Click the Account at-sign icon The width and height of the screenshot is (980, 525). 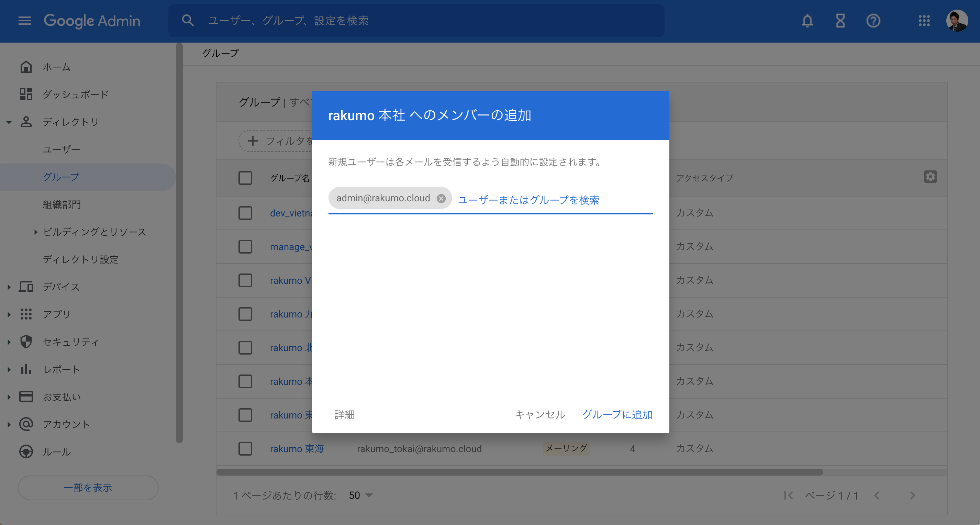pos(26,424)
